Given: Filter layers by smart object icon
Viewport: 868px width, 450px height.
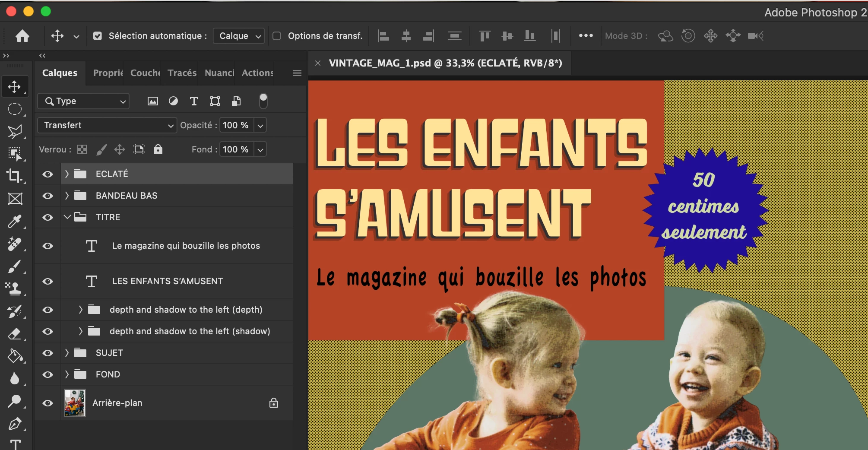Looking at the screenshot, I should click(236, 101).
